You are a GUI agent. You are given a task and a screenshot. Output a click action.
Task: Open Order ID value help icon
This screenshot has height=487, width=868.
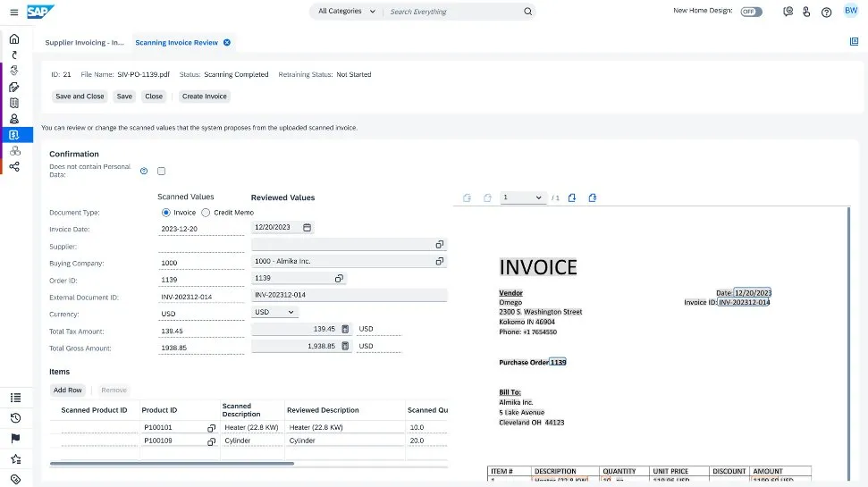pos(339,279)
